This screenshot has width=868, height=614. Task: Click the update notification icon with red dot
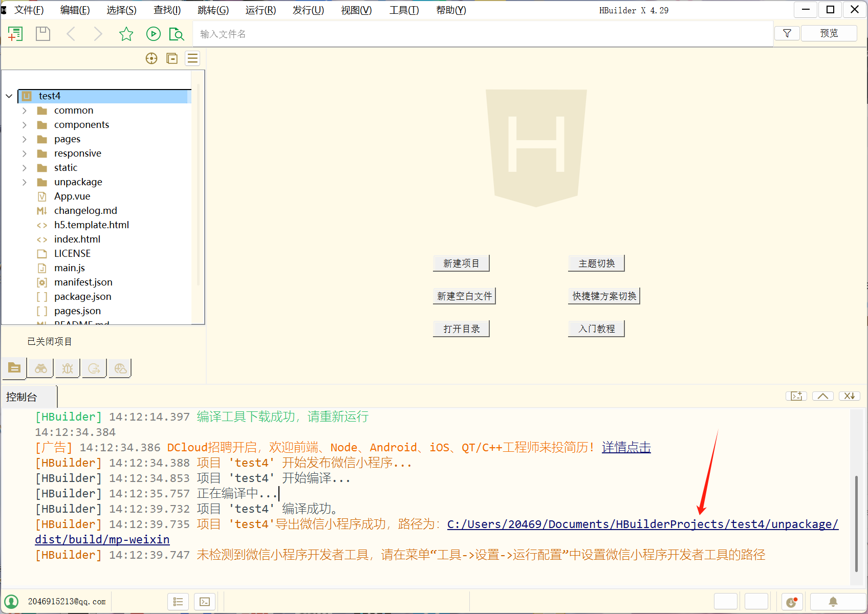pyautogui.click(x=792, y=602)
